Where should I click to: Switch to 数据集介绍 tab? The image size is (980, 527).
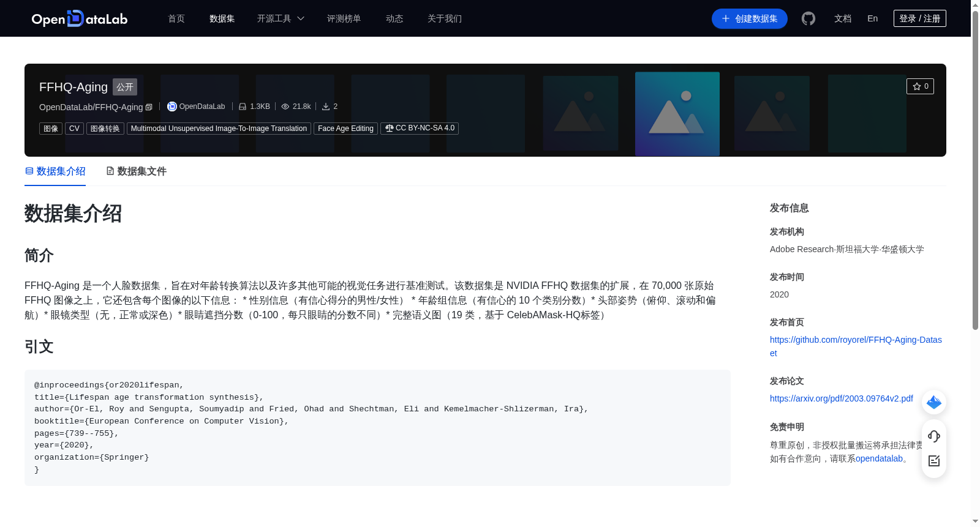[55, 171]
